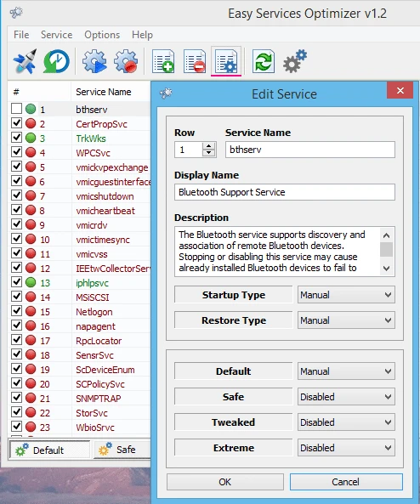Viewport: 420px width, 504px height.
Task: Click the green status dot for iphlpsvc
Action: tap(31, 282)
